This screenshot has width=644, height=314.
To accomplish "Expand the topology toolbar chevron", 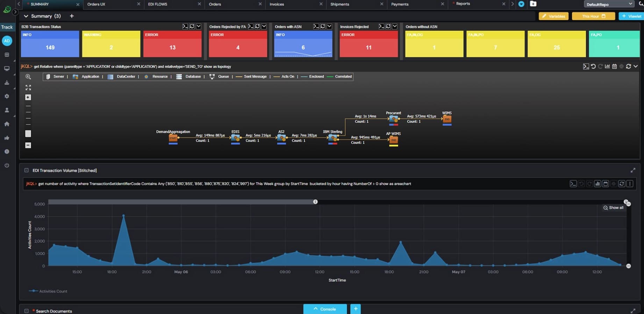I will [x=636, y=66].
